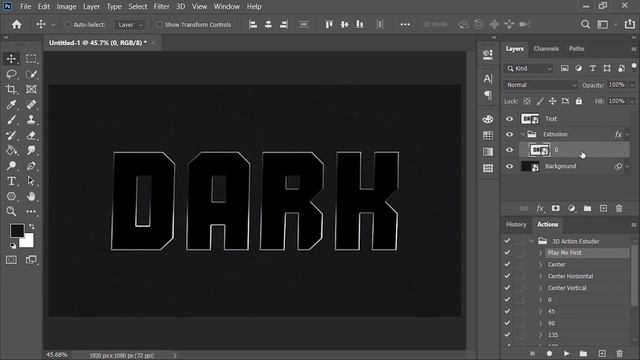Screen dimensions: 640x360
Task: Select the Horizontal Type tool
Action: click(11, 181)
